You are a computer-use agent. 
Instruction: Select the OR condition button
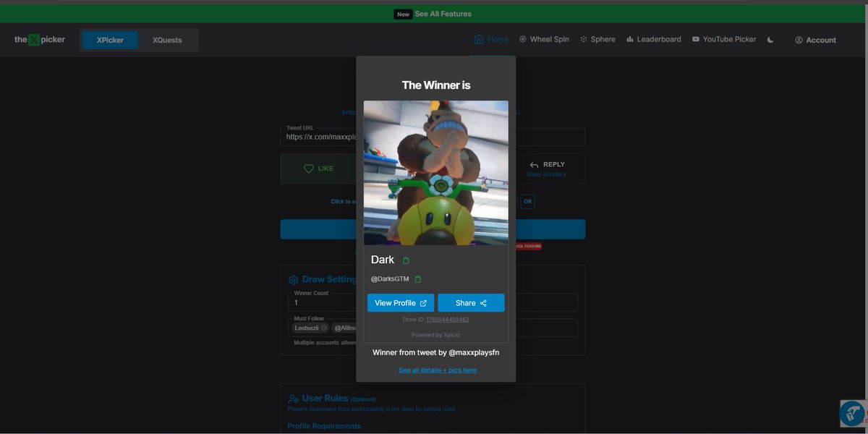point(528,202)
